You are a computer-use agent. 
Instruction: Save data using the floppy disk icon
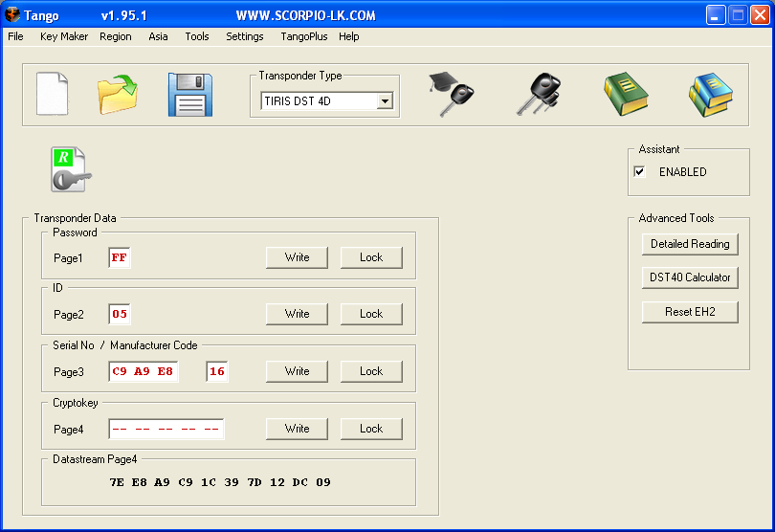[189, 94]
